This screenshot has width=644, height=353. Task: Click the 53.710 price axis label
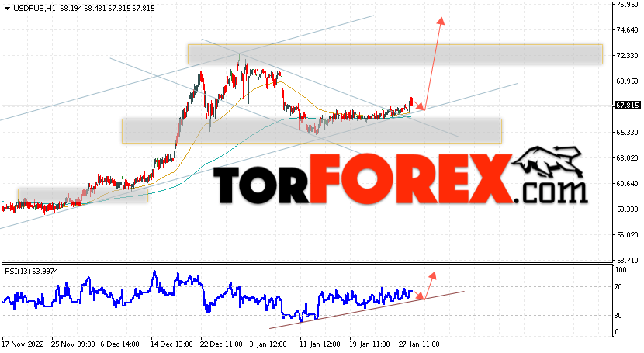(627, 260)
